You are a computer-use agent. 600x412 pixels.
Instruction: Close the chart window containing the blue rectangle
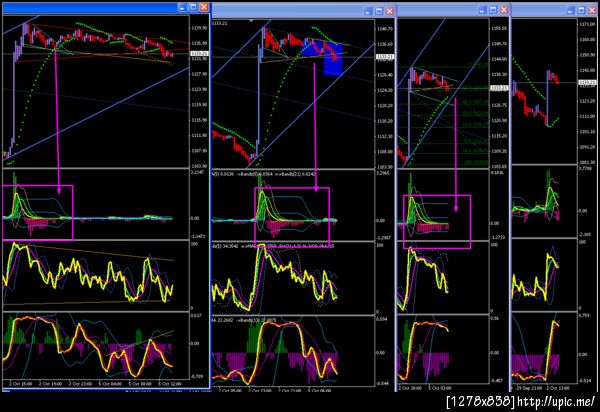click(x=390, y=11)
